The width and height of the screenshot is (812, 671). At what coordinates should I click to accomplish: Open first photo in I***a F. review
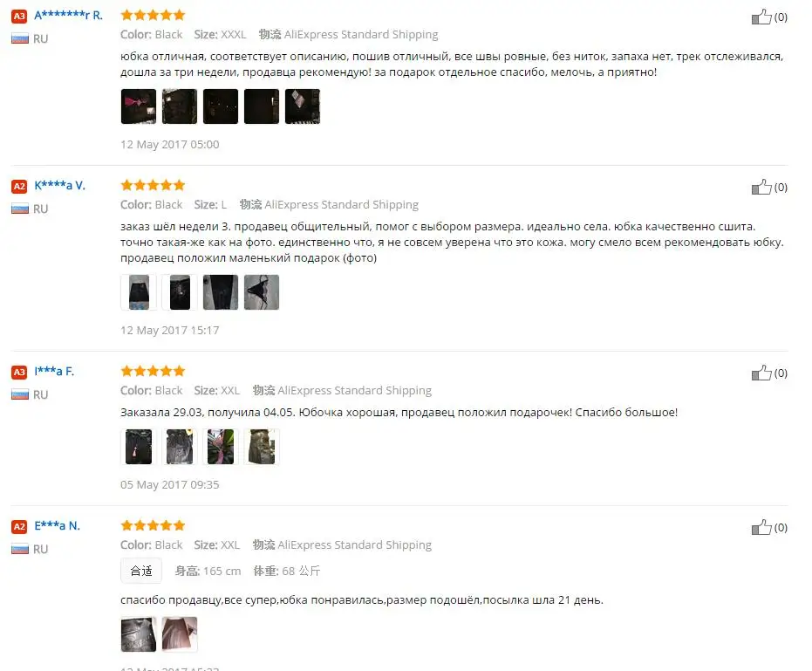(139, 447)
